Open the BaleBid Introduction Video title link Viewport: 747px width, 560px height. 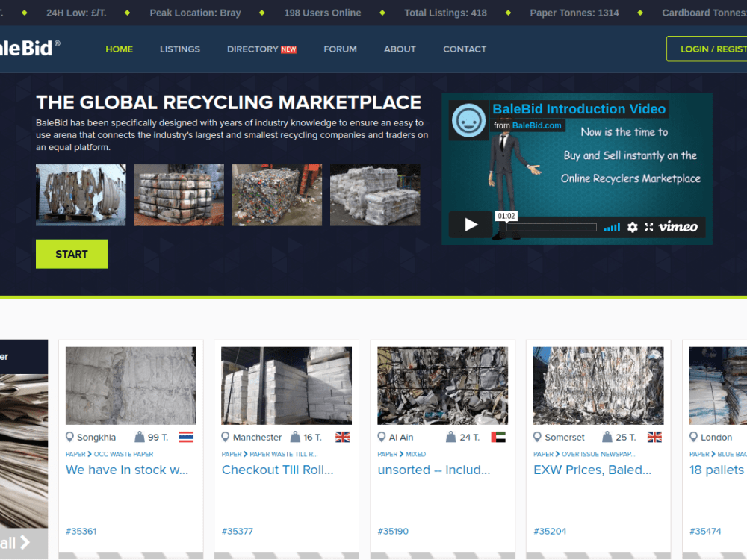pos(579,109)
